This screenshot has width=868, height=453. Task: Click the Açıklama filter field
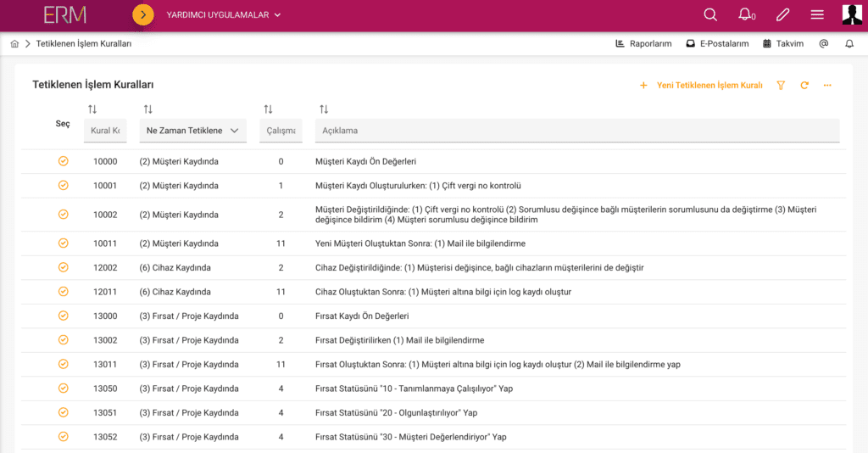pyautogui.click(x=577, y=131)
